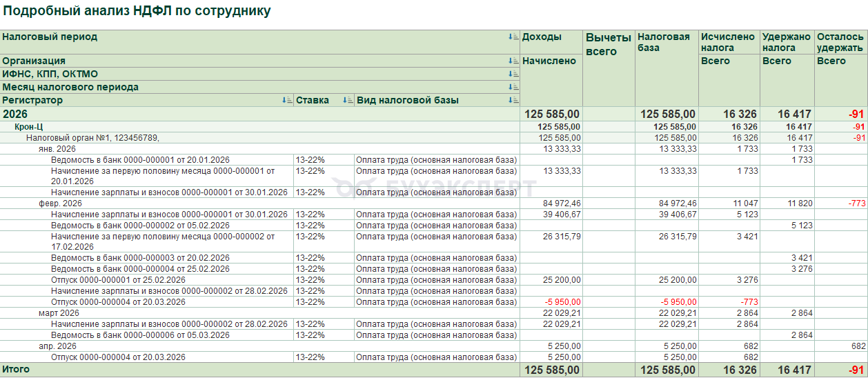Click sort icon next to ИФНС, КПП, ОКТМО
This screenshot has width=868, height=378.
(513, 74)
